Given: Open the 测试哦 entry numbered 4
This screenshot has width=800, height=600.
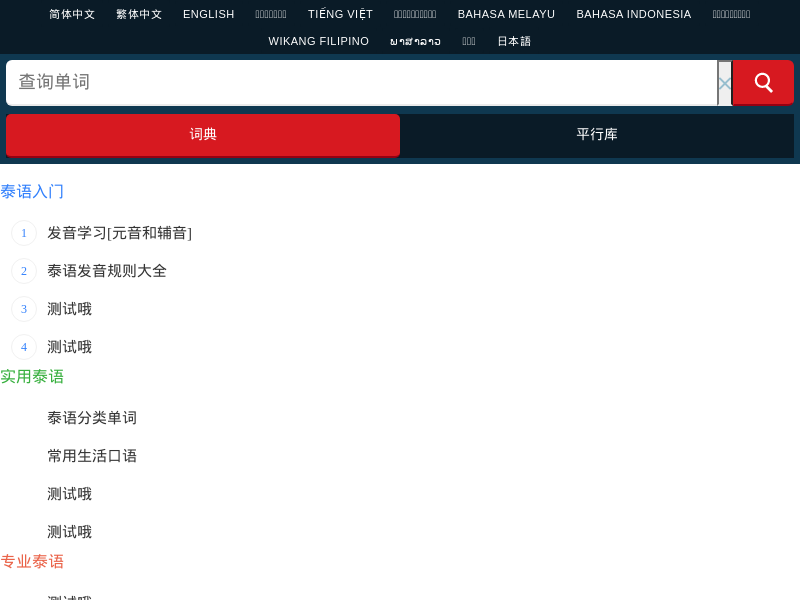Looking at the screenshot, I should tap(69, 347).
